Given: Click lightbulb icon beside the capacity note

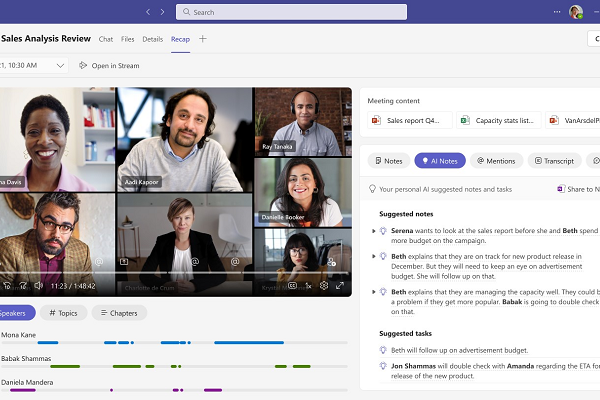Looking at the screenshot, I should [x=383, y=292].
